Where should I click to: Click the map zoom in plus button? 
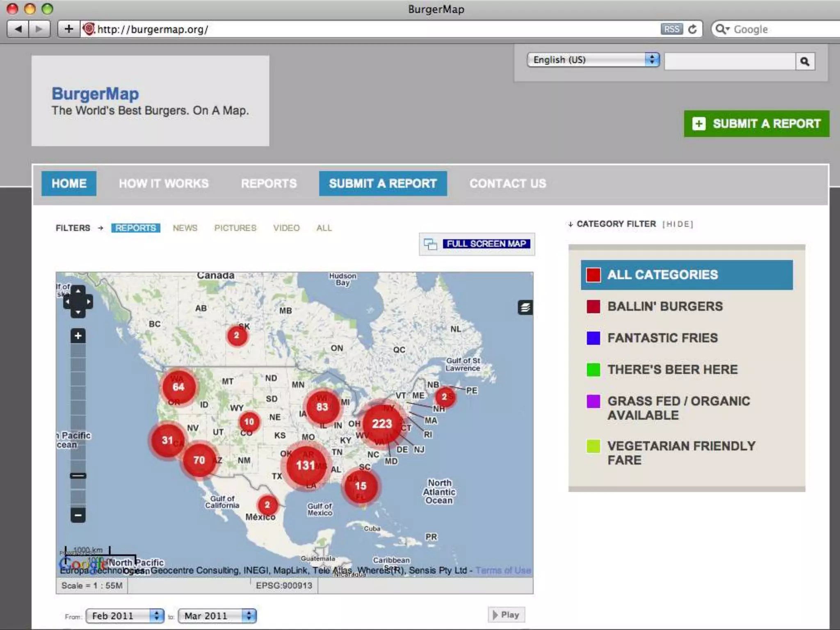point(78,336)
